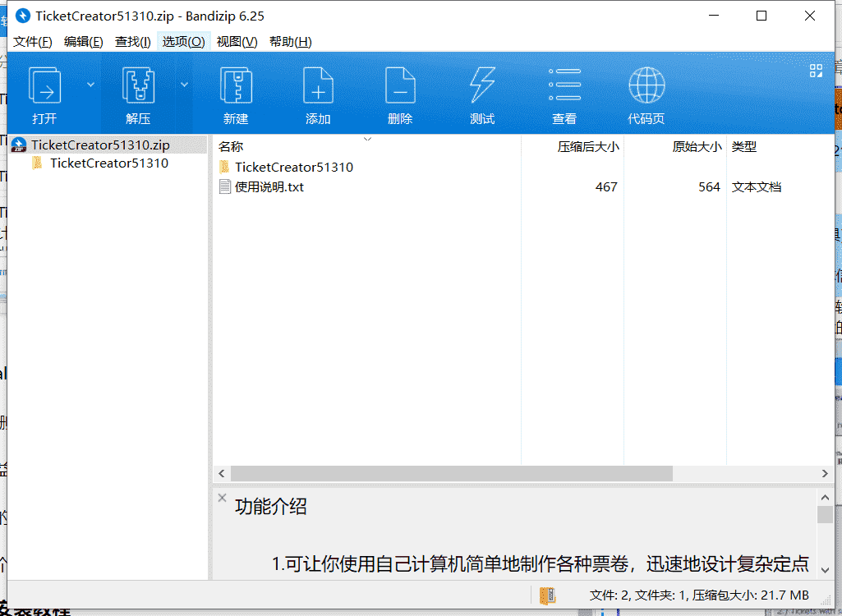Open the 帮助(H) menu
This screenshot has height=616, width=842.
point(291,42)
